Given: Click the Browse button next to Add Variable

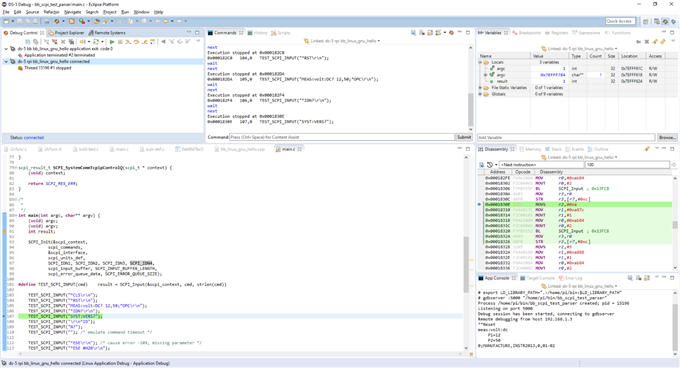Looking at the screenshot, I should pyautogui.click(x=667, y=137).
